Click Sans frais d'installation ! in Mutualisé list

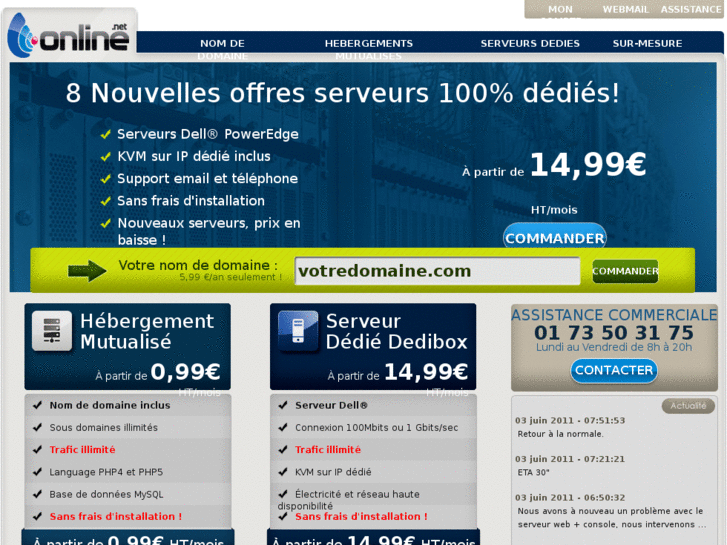tap(115, 516)
